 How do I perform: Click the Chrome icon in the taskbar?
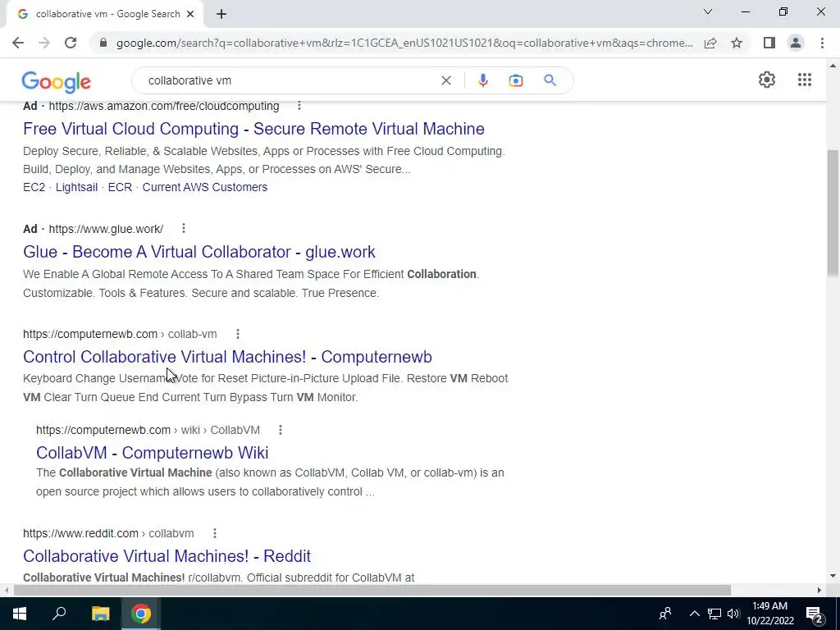(x=141, y=614)
